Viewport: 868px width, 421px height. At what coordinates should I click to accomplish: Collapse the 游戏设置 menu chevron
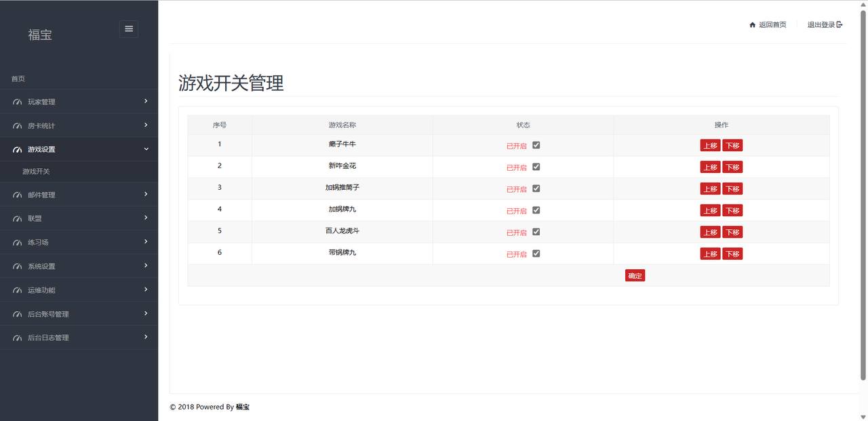click(x=146, y=149)
